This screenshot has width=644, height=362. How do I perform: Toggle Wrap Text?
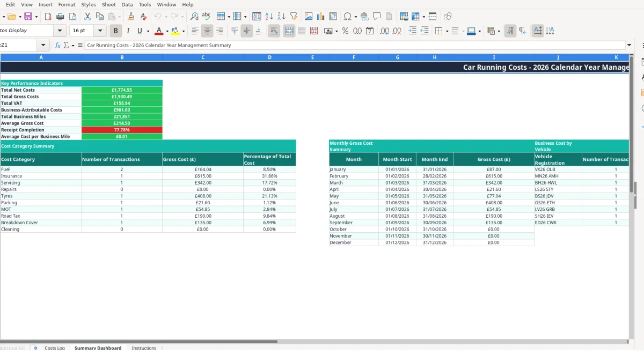(274, 31)
